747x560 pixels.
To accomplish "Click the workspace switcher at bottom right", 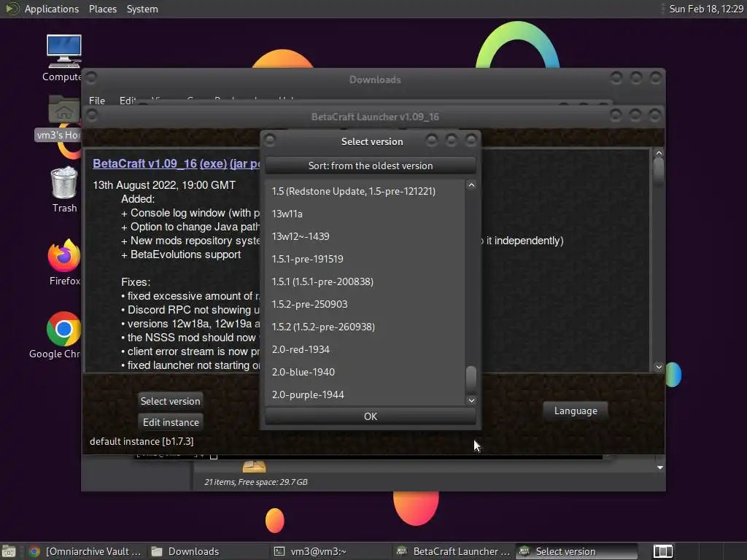I will click(662, 551).
